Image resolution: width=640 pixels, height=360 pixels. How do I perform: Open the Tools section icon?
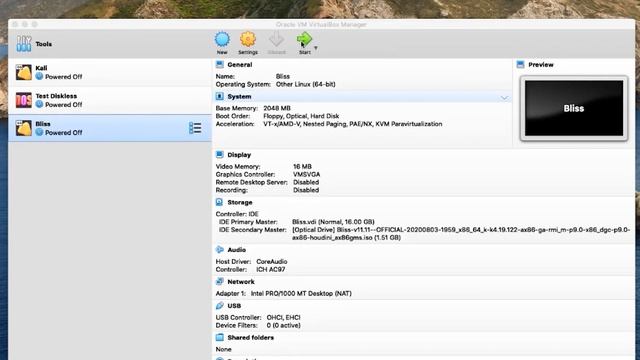point(24,44)
